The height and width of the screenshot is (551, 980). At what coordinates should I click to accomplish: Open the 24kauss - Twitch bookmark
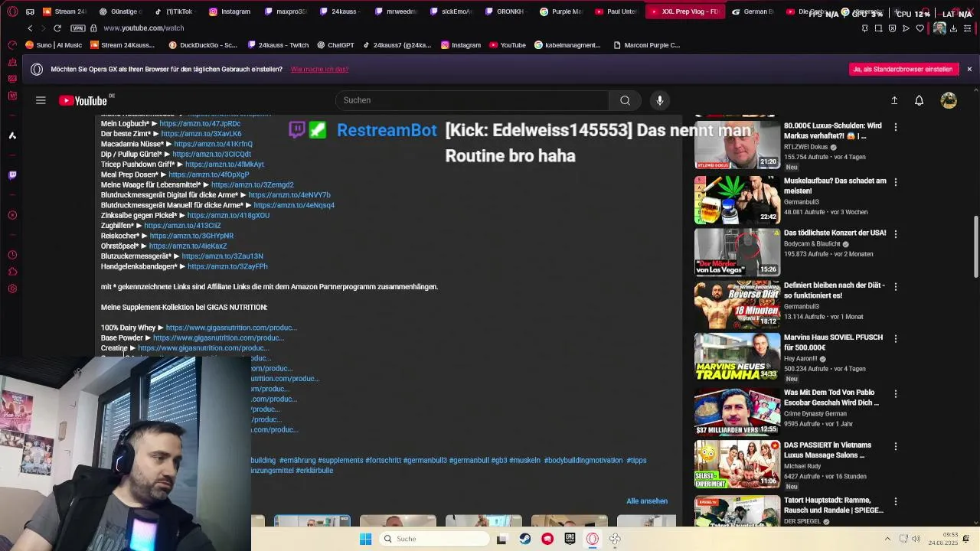point(277,45)
